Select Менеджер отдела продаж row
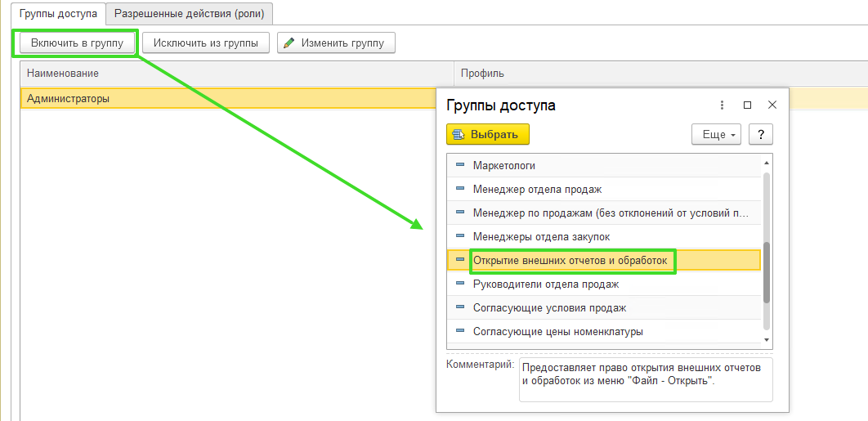The image size is (868, 421). coord(604,189)
